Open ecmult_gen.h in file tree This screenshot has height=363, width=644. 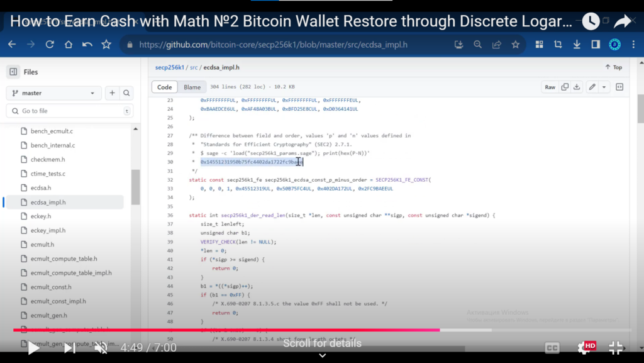(x=49, y=315)
